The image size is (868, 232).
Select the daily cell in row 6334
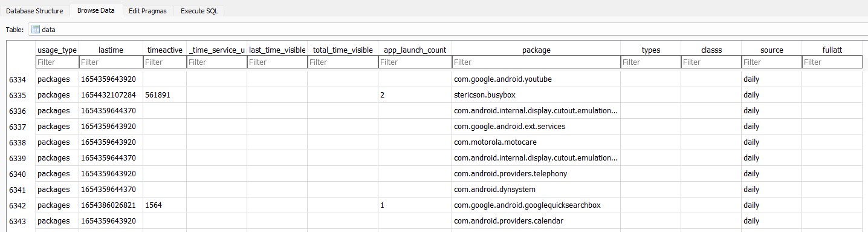coord(771,79)
